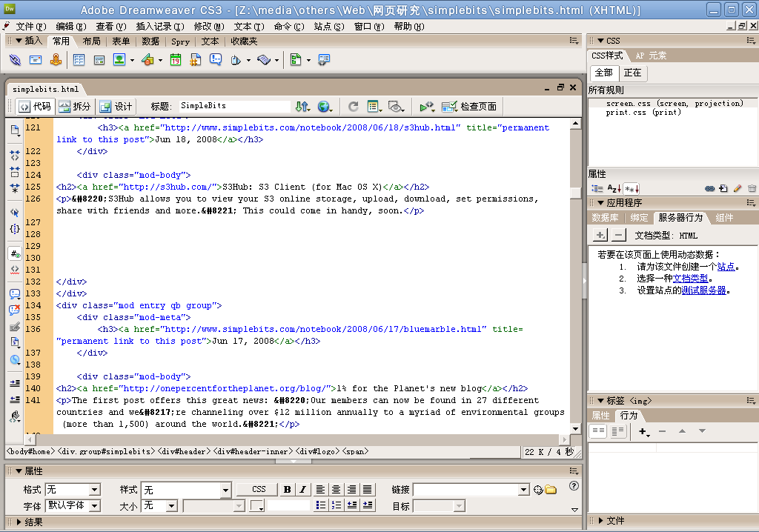
Task: Outdent Code icon in coding toolbar
Action: click(x=15, y=400)
